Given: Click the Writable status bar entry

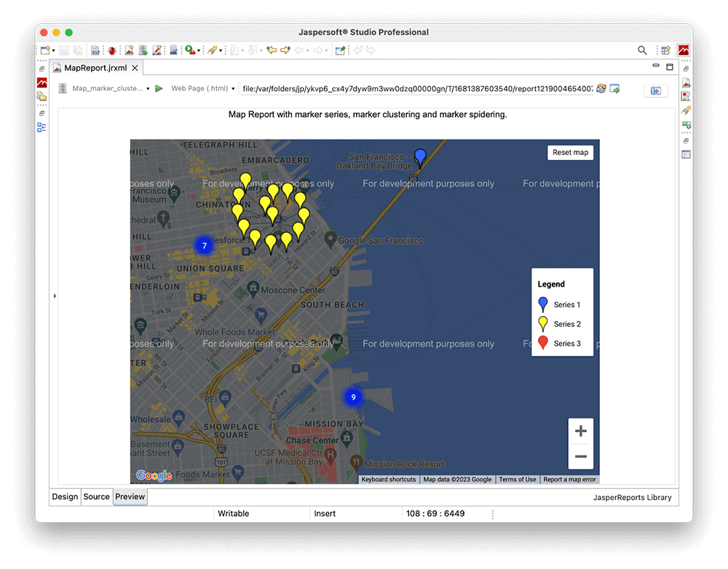Looking at the screenshot, I should [x=234, y=513].
